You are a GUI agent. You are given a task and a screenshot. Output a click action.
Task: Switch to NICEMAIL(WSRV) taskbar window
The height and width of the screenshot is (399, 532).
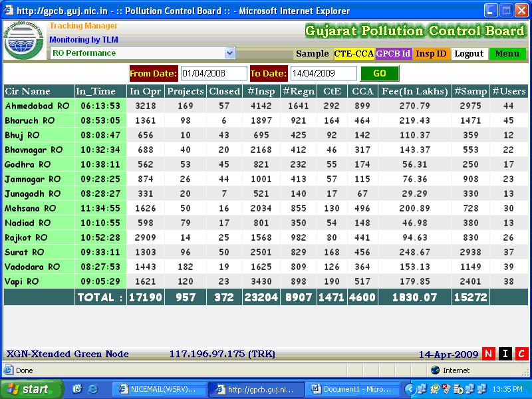[x=160, y=389]
